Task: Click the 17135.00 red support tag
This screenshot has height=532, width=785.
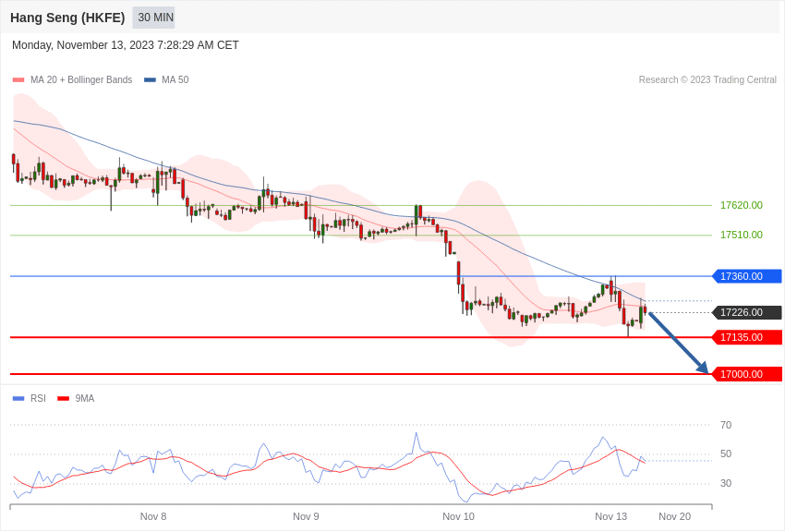Action: [746, 337]
